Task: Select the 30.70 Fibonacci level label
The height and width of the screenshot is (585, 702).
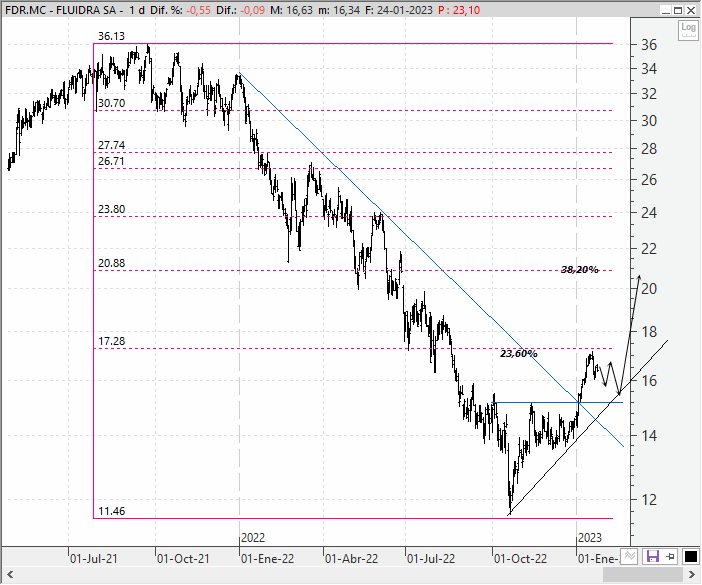Action: [111, 103]
